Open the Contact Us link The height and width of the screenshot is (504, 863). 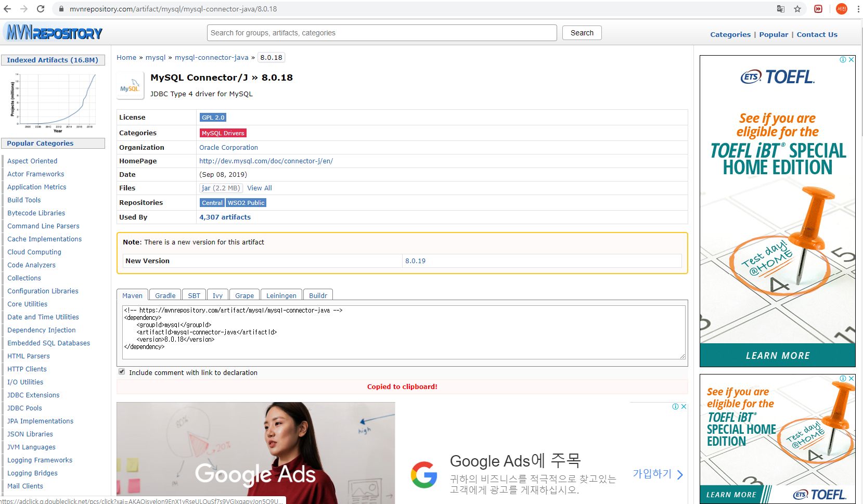[817, 34]
